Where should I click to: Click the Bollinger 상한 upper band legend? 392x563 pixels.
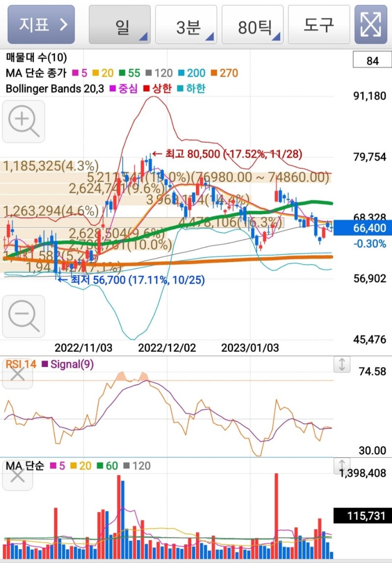pos(157,89)
